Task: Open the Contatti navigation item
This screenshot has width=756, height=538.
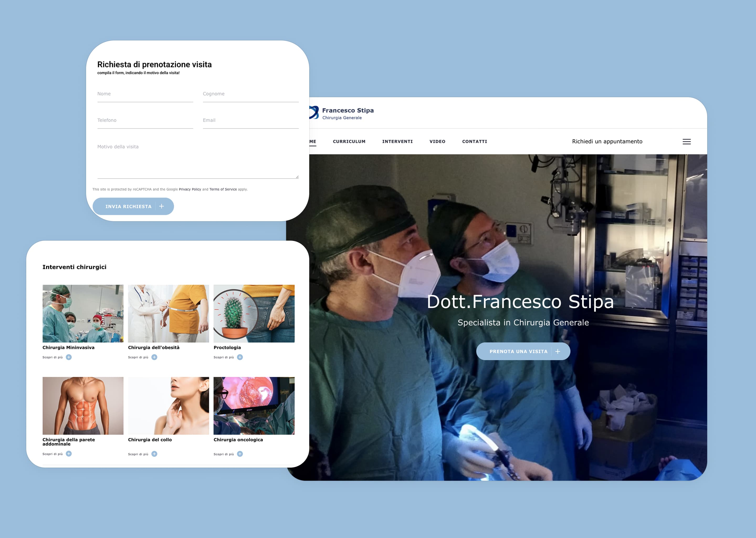Action: click(x=474, y=141)
